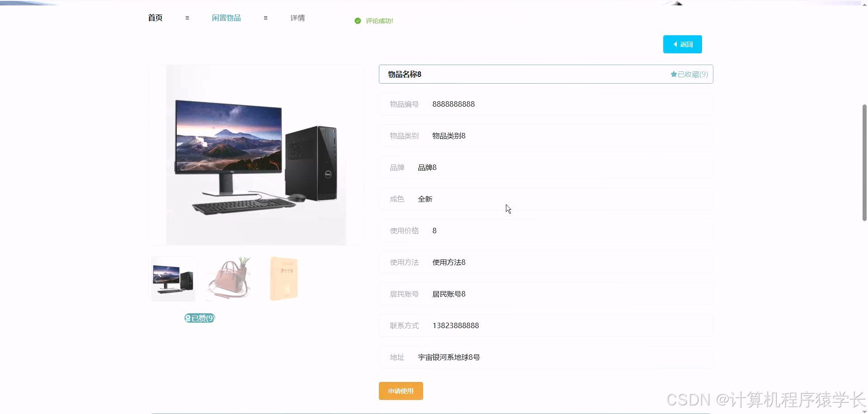Click the back arrow icon on the 返回 button
Viewport: 868px width, 414px height.
click(675, 44)
